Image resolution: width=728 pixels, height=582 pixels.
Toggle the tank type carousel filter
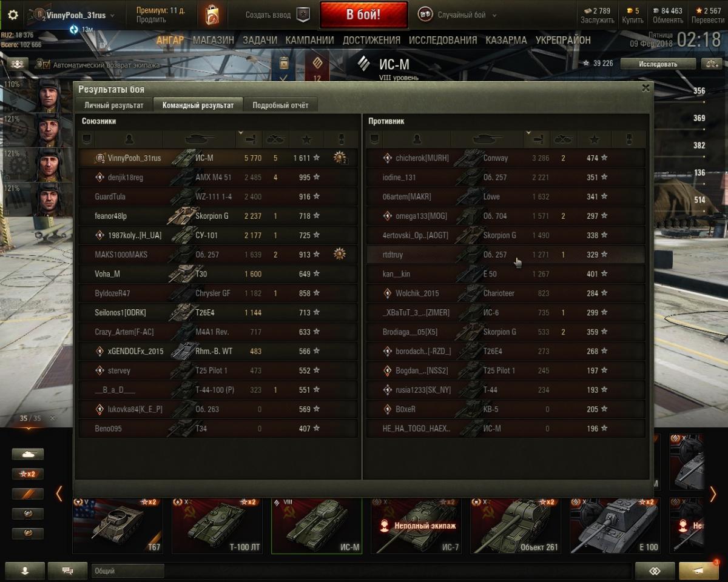point(28,454)
